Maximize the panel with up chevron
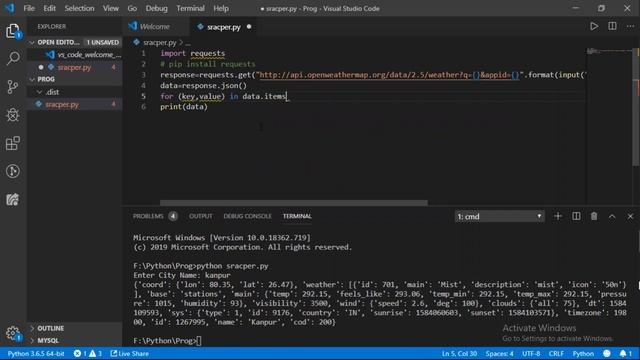 (612, 216)
